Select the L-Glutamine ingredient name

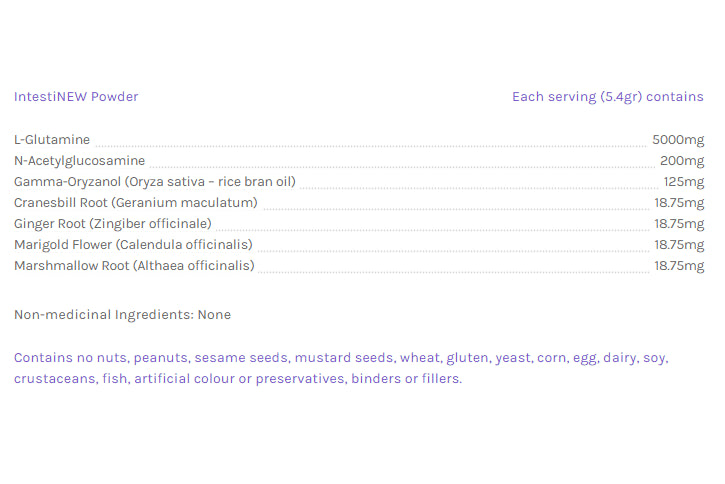pyautogui.click(x=52, y=140)
